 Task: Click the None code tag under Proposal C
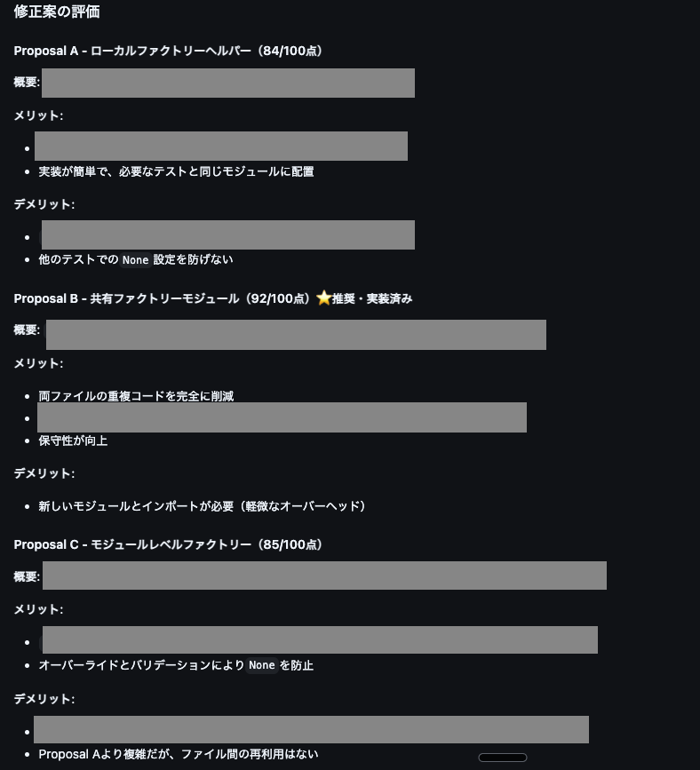(262, 665)
